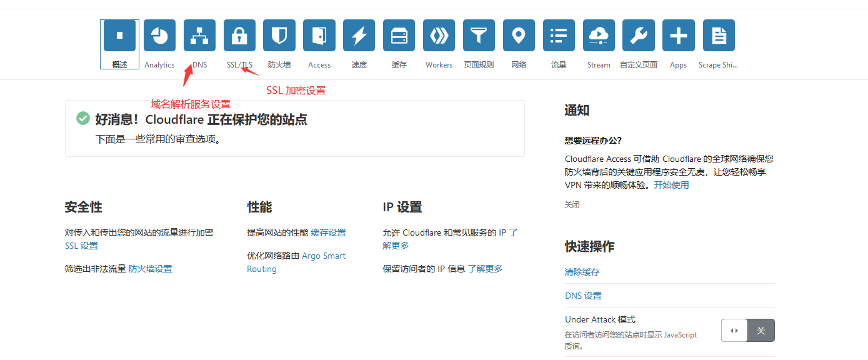The image size is (868, 360).
Task: Select the 概述 tab label
Action: coord(119,65)
